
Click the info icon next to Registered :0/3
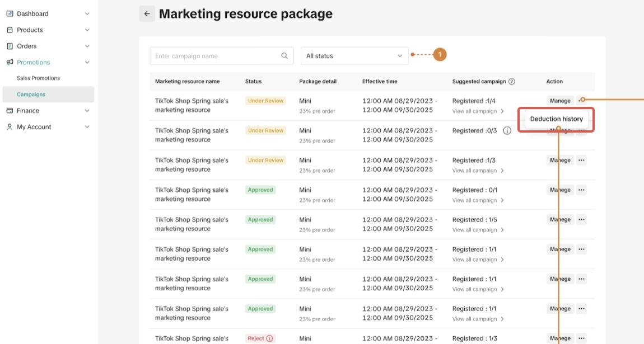pyautogui.click(x=507, y=131)
